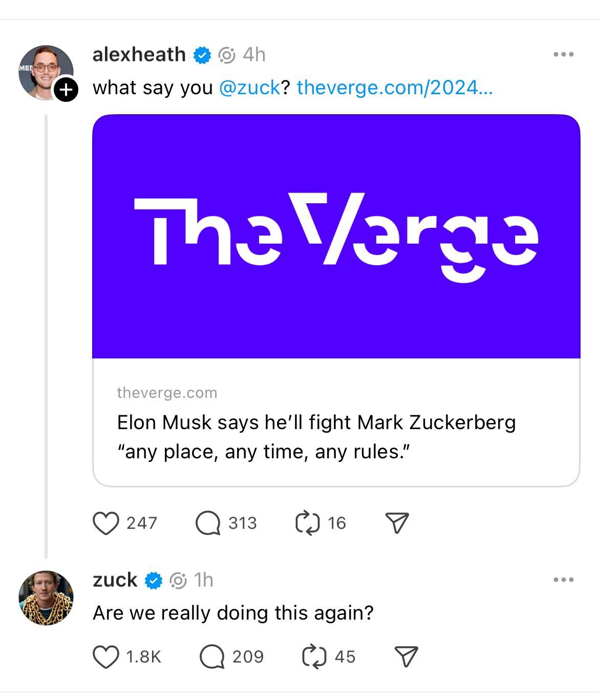599x700 pixels.
Task: Open alexheath username
Action: [x=139, y=54]
